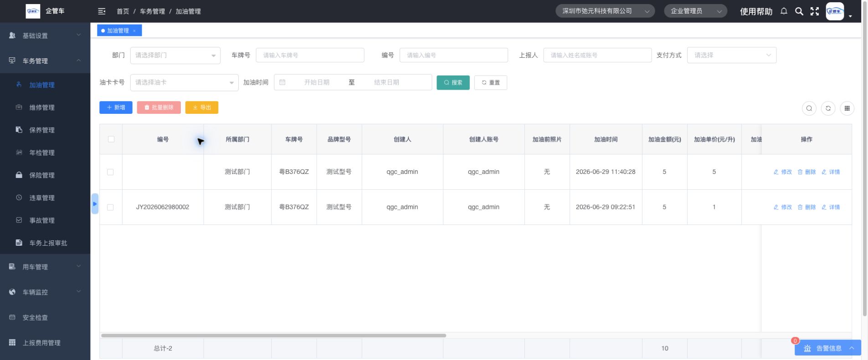This screenshot has width=868, height=360.
Task: Open 车务上报审批 in the sidebar
Action: pyautogui.click(x=45, y=243)
